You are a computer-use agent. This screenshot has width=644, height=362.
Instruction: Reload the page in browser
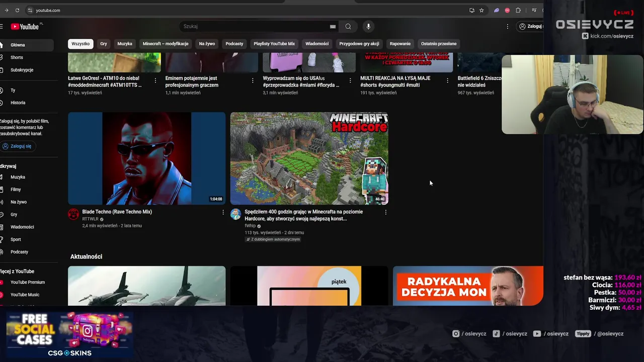pos(17,10)
